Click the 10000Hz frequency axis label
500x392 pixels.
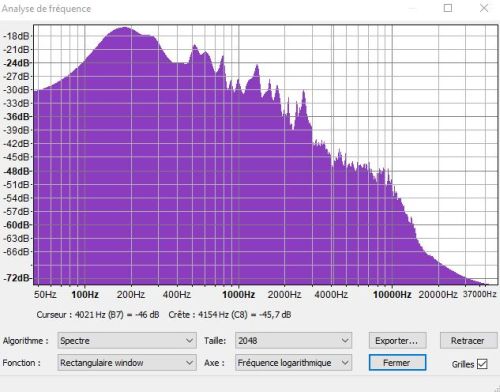(392, 295)
